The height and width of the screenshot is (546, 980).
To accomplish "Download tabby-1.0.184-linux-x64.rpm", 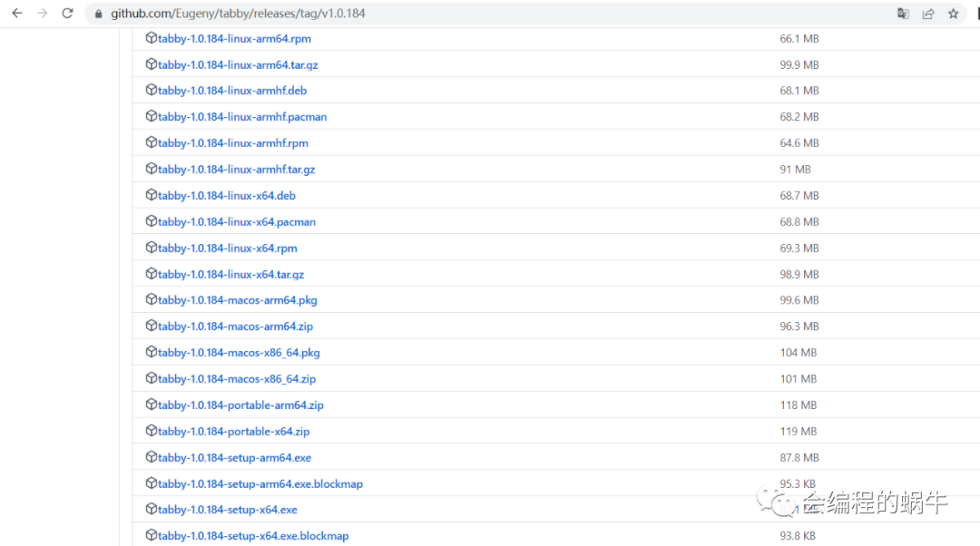I will [228, 248].
